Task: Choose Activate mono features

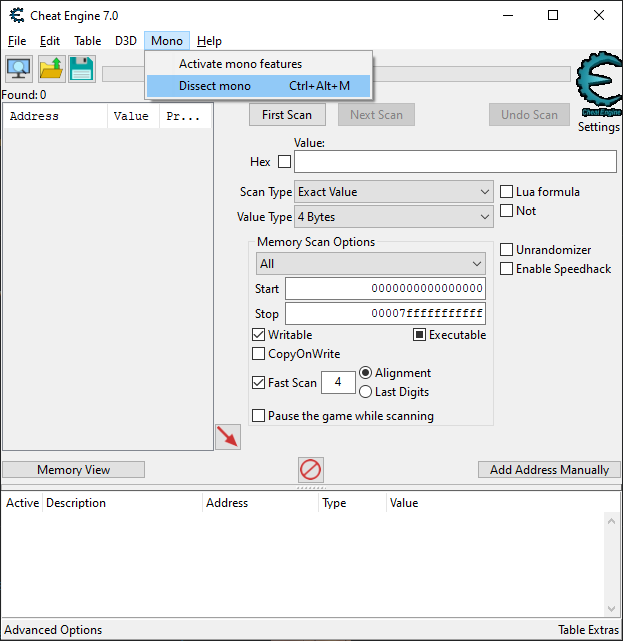Action: click(x=258, y=64)
